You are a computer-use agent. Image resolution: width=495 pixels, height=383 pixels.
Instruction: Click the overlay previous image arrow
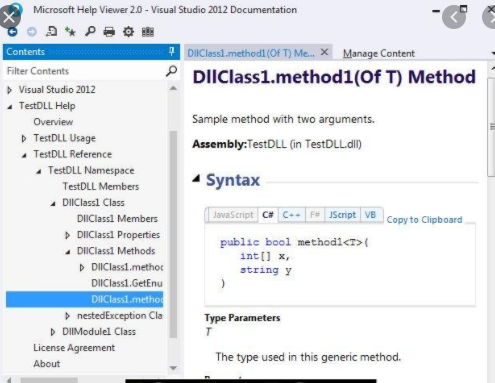[454, 17]
